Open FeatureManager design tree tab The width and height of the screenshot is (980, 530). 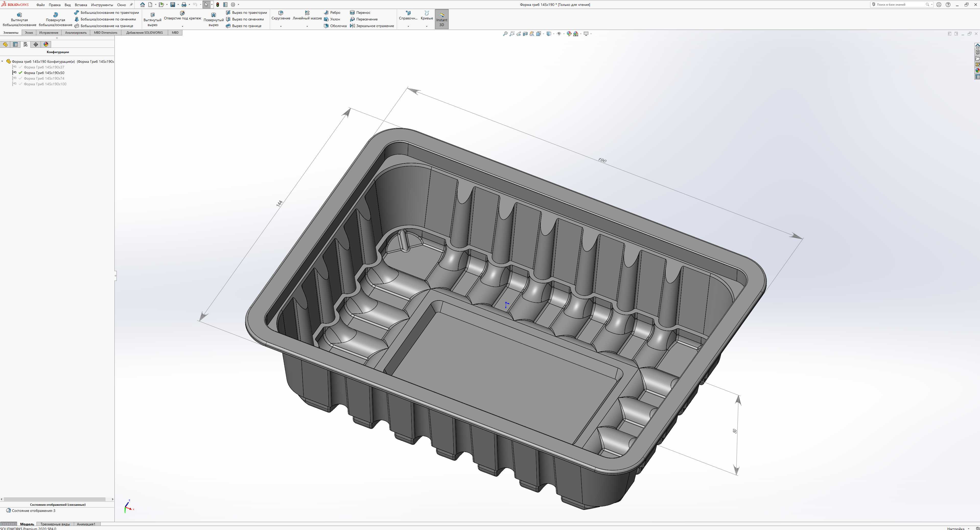pos(5,44)
